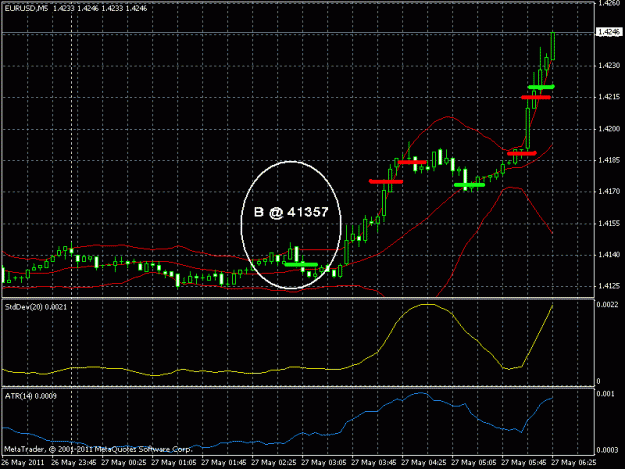
Task: Click the 27 May 02:25 time label
Action: click(x=274, y=463)
